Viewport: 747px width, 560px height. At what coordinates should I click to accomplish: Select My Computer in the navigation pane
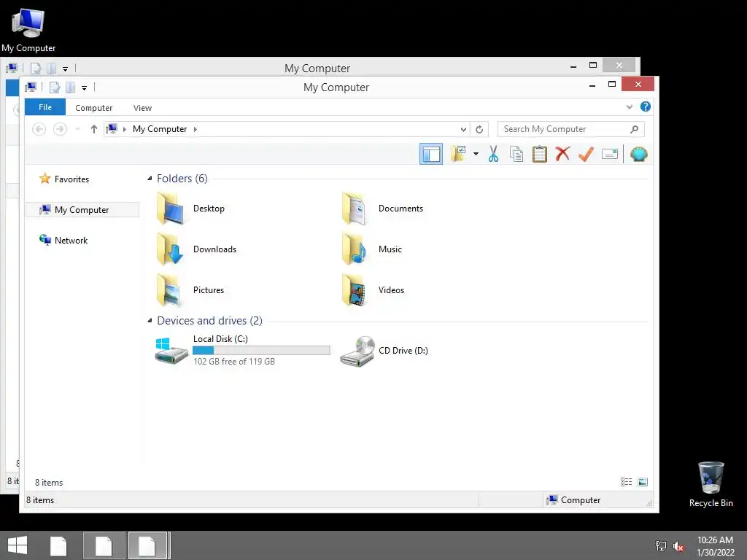82,209
